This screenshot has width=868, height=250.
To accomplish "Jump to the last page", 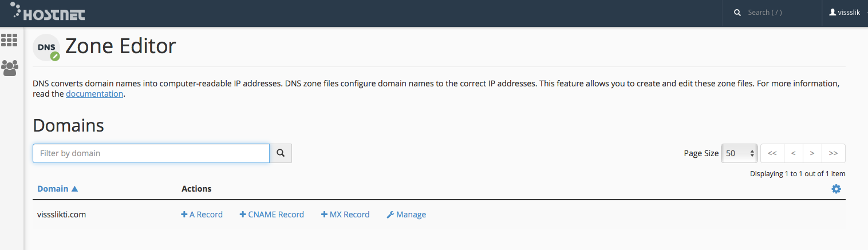I will coord(834,153).
